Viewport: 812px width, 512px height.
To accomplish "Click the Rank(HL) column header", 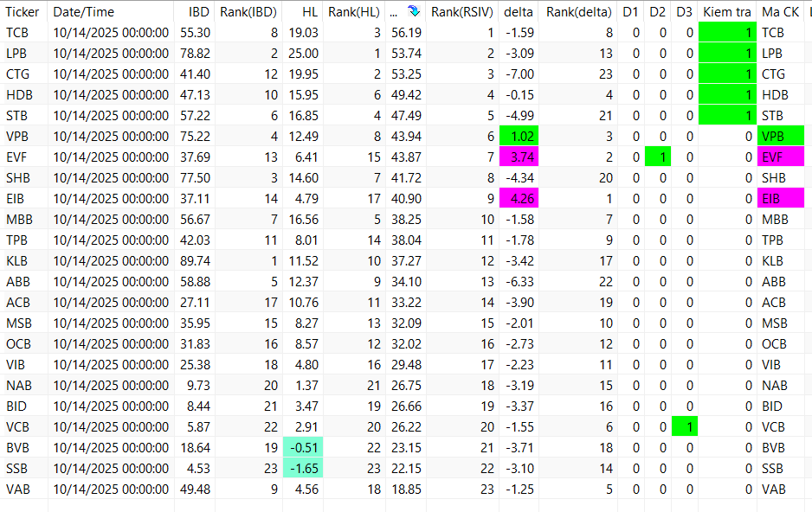I will (354, 11).
